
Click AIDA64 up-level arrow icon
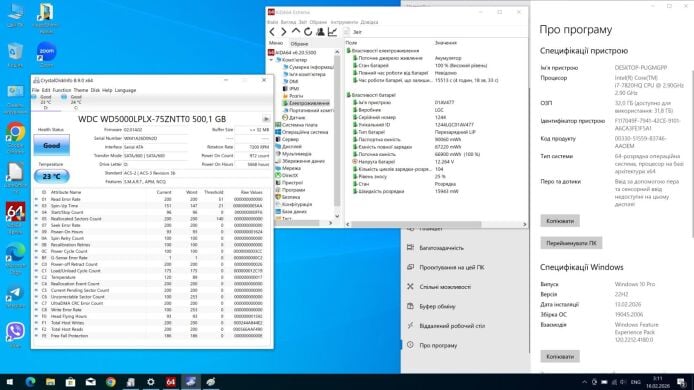click(x=296, y=32)
